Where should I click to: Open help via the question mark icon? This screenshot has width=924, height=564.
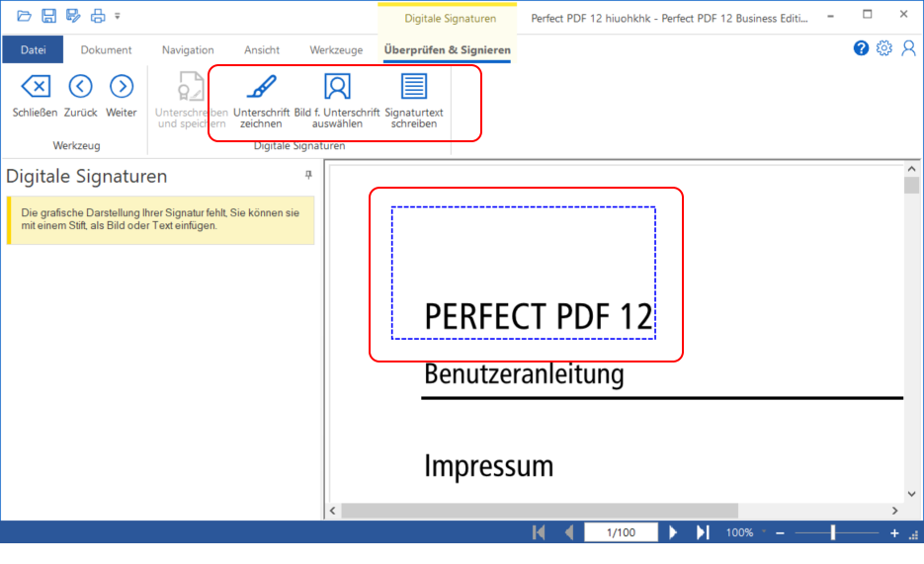point(861,48)
